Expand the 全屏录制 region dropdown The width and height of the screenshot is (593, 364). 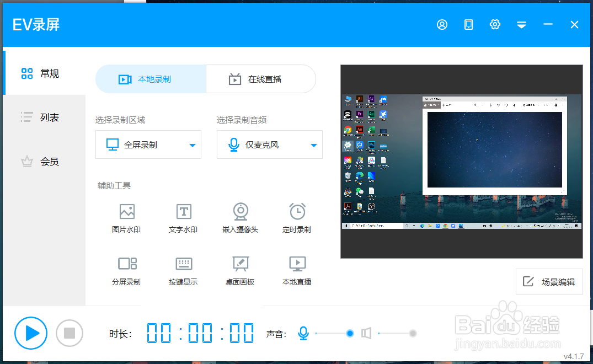click(148, 144)
